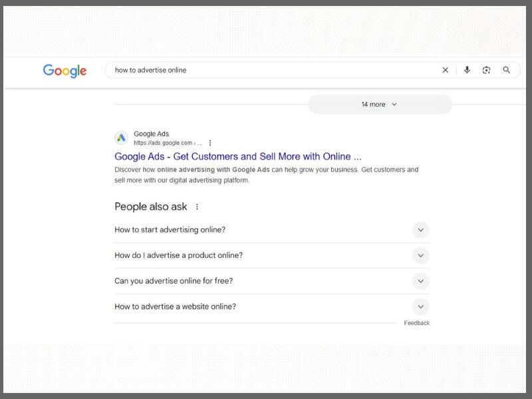This screenshot has width=532, height=399.
Task: Expand "How to advertise a website online?" chevron
Action: pyautogui.click(x=420, y=307)
